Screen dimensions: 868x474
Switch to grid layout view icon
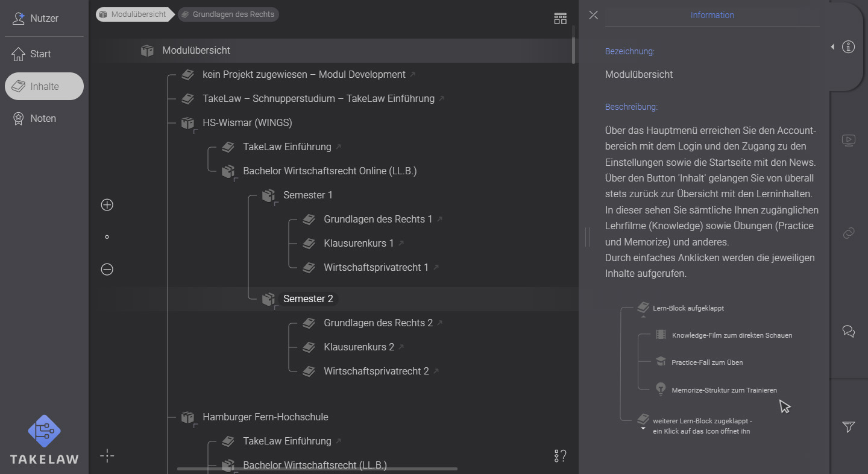pos(560,18)
